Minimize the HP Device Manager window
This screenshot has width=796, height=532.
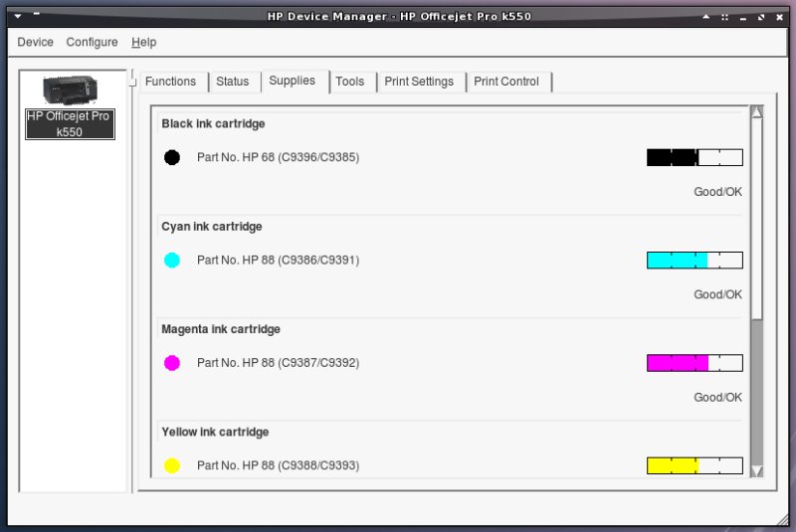pyautogui.click(x=743, y=17)
